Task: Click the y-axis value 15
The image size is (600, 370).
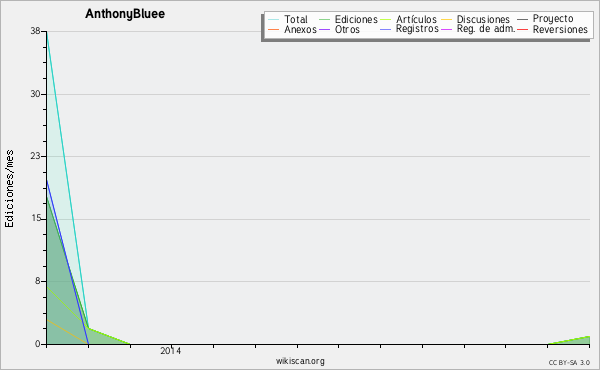Action: point(36,218)
